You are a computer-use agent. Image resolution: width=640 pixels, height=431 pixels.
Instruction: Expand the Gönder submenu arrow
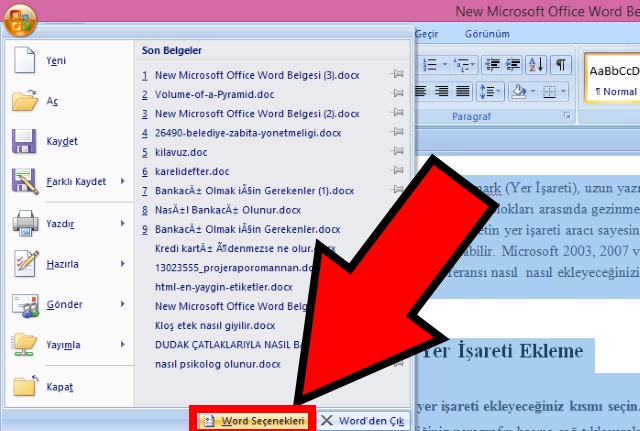pos(123,304)
